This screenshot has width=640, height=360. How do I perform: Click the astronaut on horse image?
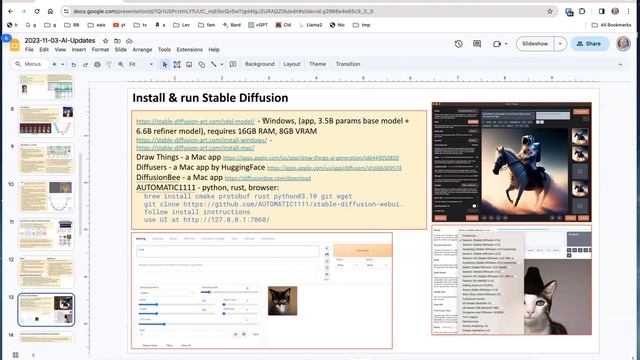[512, 162]
